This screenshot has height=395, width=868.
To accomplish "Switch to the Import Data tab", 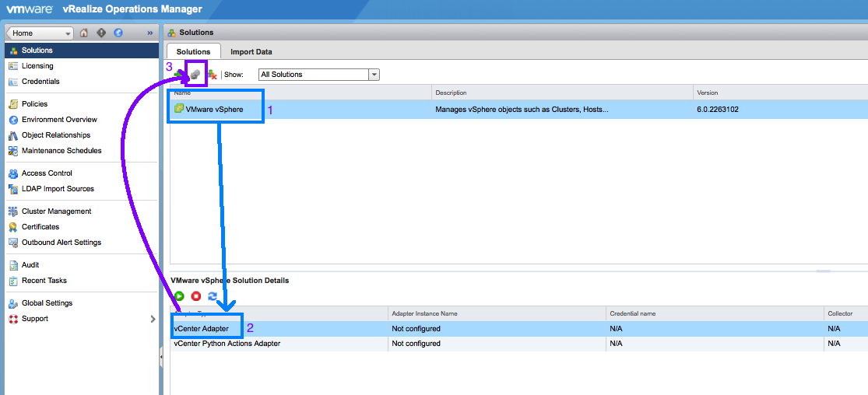I will [x=251, y=52].
